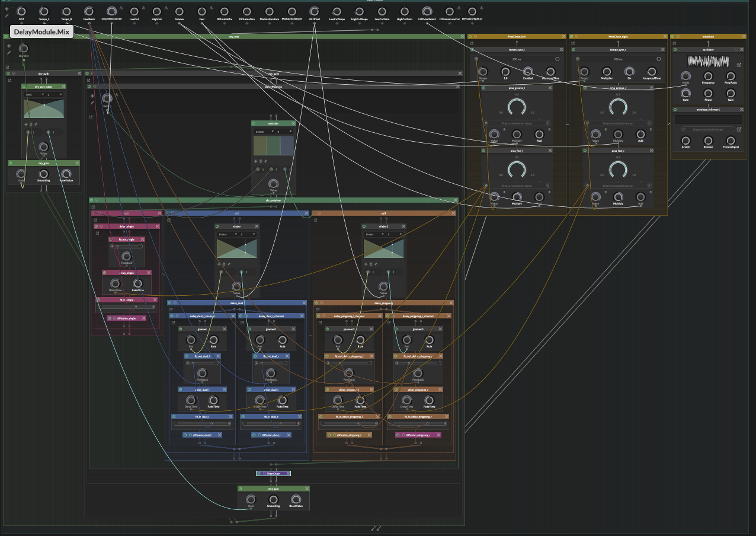
Task: Click the pencil edit icon in dry_wet container
Action: click(x=9, y=53)
